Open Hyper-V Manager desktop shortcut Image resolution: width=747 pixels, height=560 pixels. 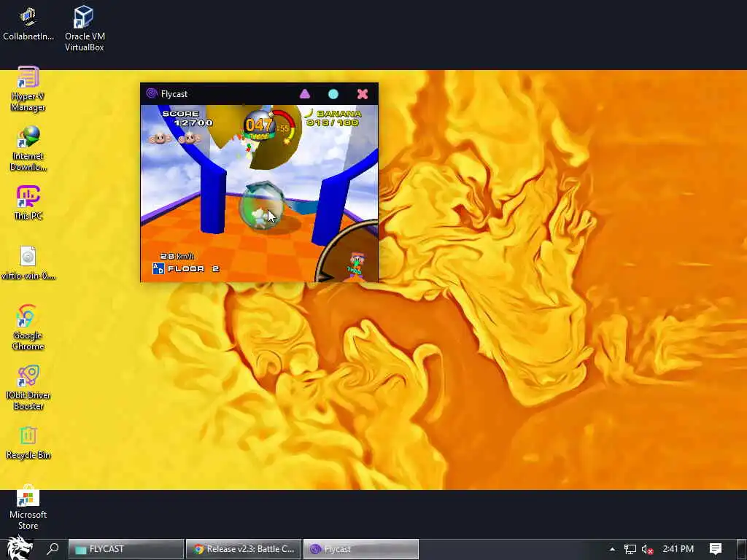28,88
